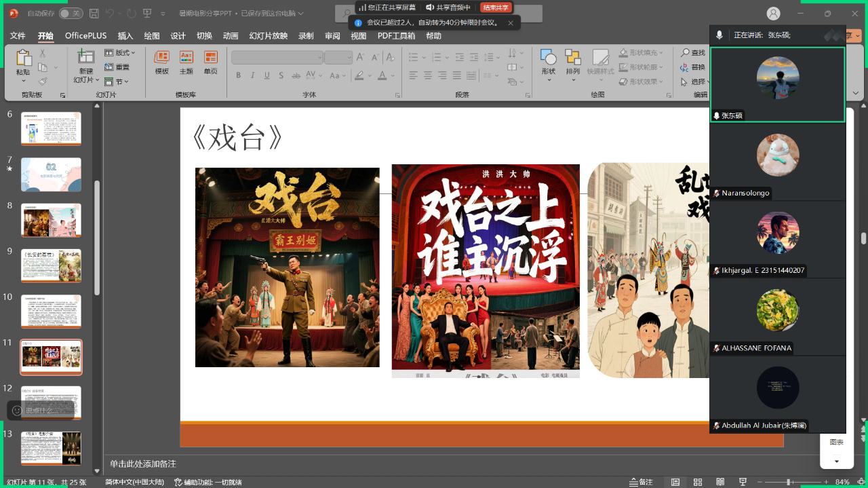868x488 pixels.
Task: Click the 查找 (Find) button
Action: pos(693,52)
